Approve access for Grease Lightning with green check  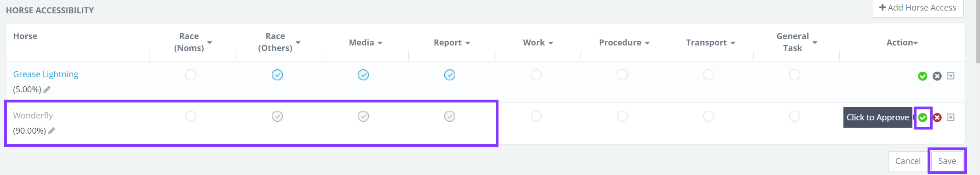923,76
